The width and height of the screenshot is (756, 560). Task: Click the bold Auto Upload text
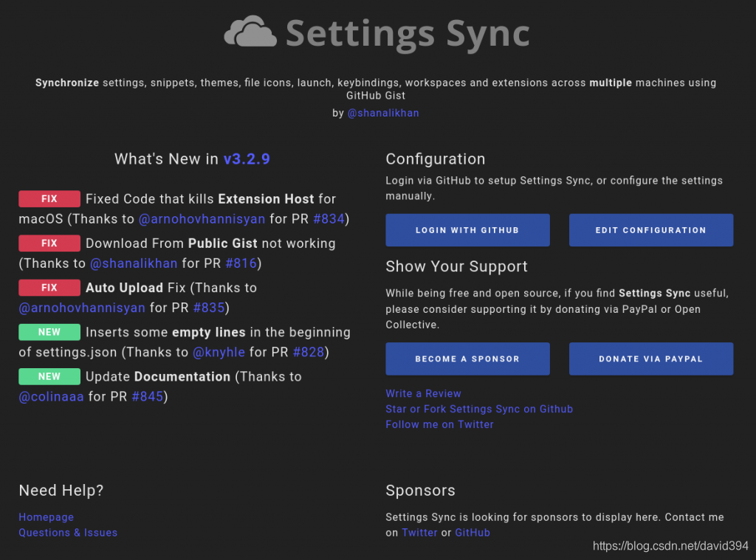click(x=124, y=288)
